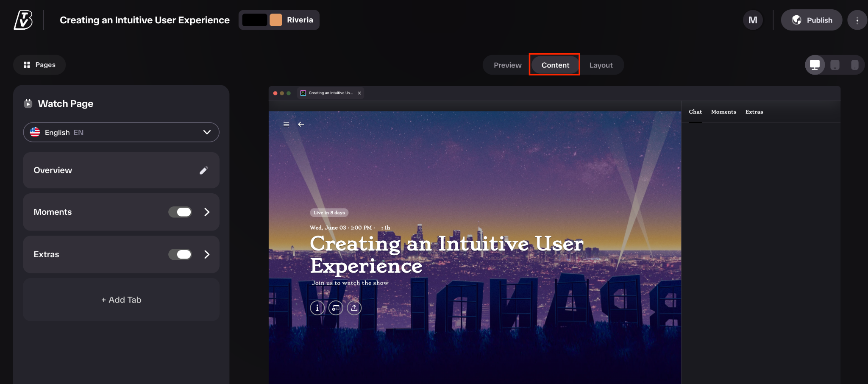Click the info icon in preview
This screenshot has height=384, width=868.
click(x=317, y=308)
